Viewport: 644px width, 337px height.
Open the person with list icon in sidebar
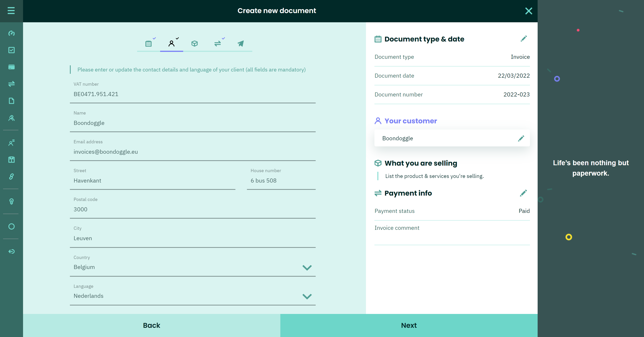[12, 143]
